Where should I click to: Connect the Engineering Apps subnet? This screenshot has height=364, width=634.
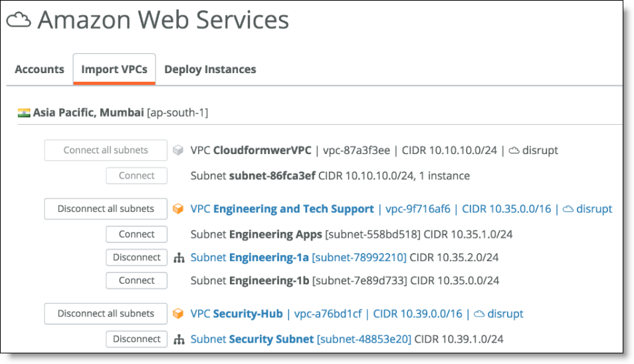137,234
